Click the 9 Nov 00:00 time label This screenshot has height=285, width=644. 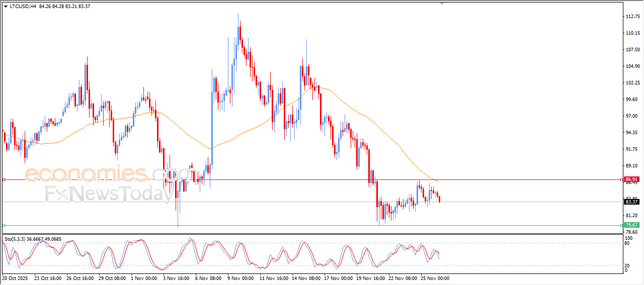pos(240,278)
